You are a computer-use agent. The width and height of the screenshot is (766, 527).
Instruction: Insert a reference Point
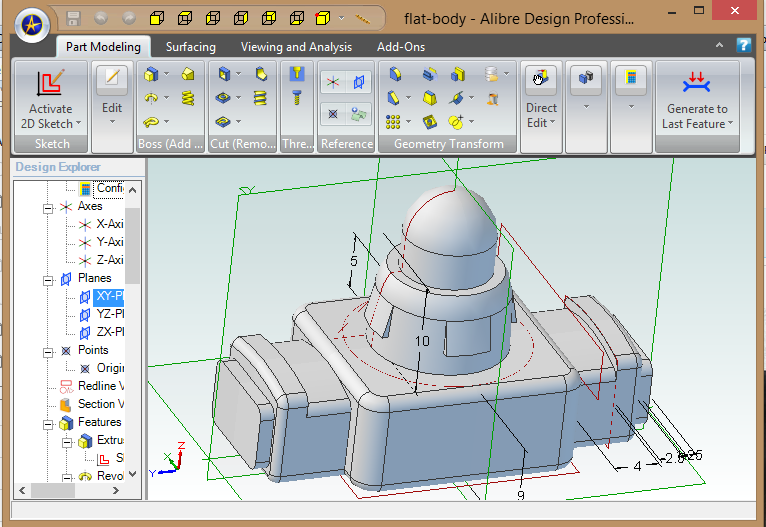tap(333, 114)
